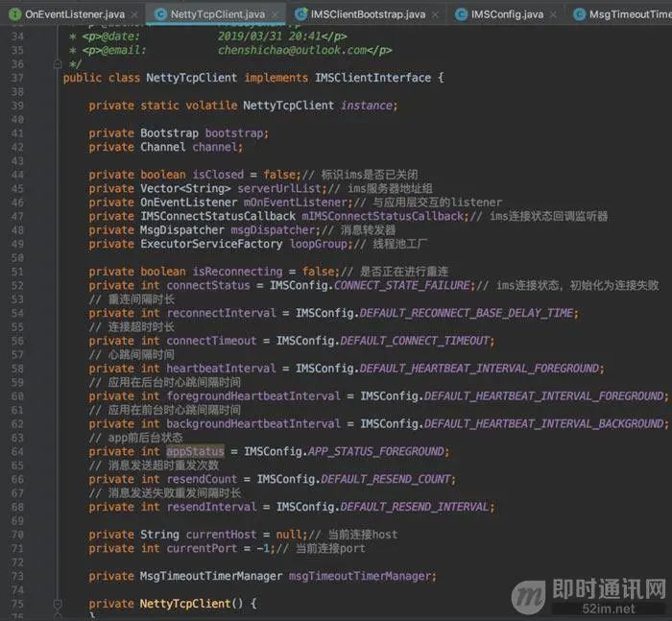This screenshot has height=621, width=672.
Task: Click IMSClientInterface in the class declaration
Action: click(372, 78)
